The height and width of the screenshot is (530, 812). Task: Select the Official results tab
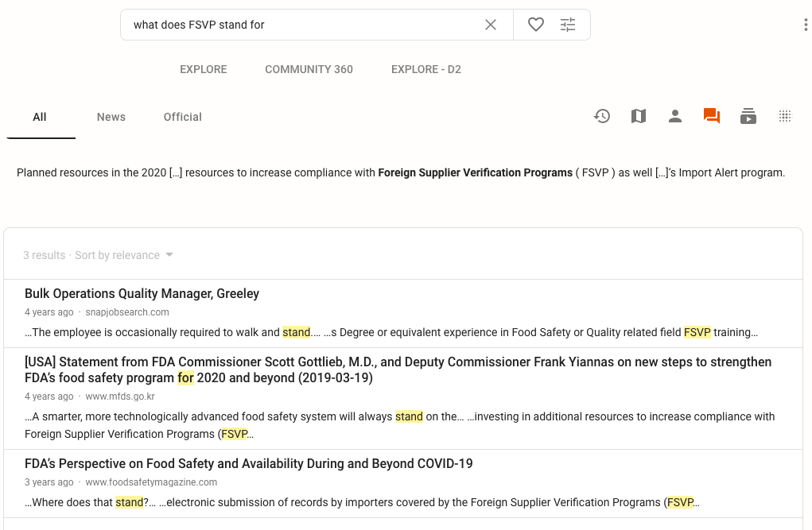[183, 117]
